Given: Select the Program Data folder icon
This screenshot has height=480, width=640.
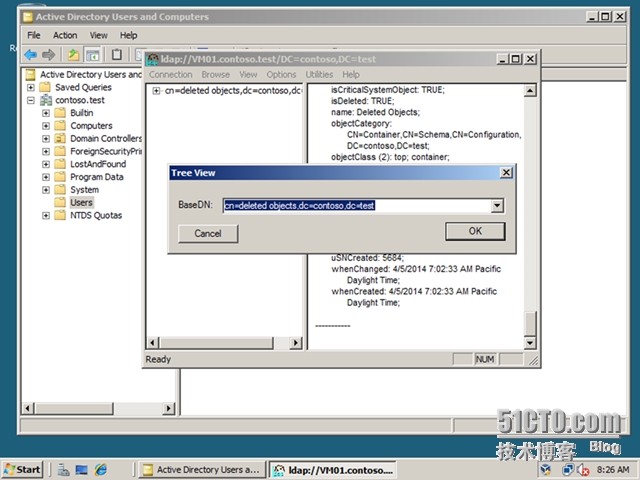Looking at the screenshot, I should tap(60, 177).
